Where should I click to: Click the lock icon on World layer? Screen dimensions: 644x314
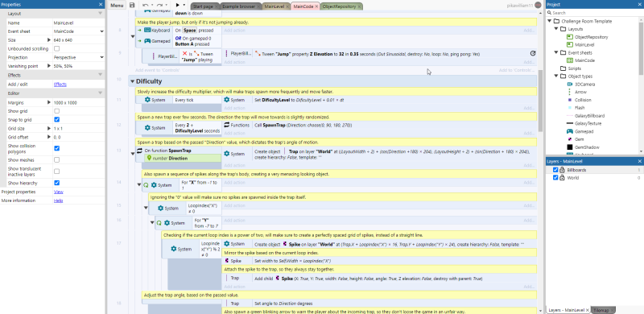point(562,178)
